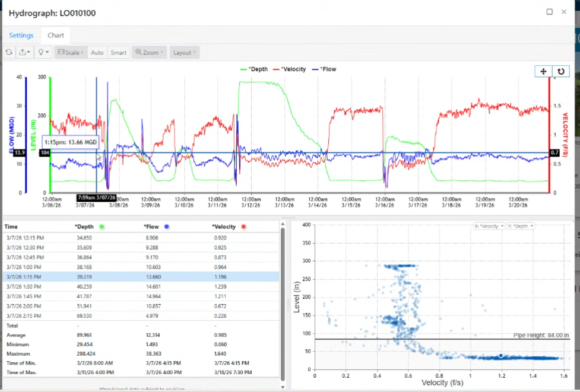Screen dimensions: 580x392
Task: Select the 3/7/26 1:30 PM table row
Action: (141, 286)
